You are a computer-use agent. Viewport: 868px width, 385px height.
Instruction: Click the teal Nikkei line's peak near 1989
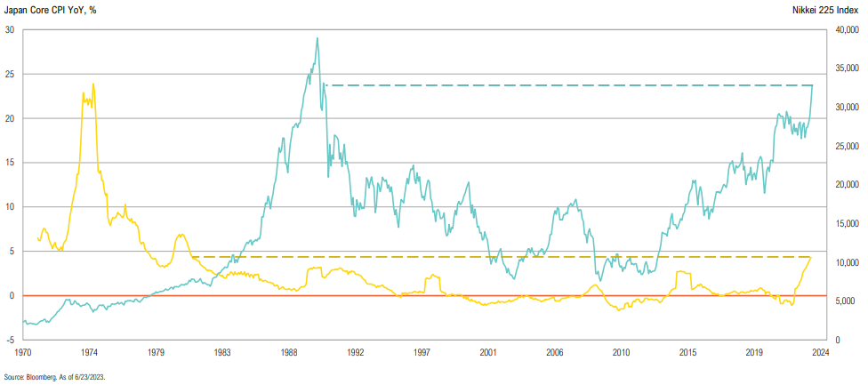coord(317,38)
